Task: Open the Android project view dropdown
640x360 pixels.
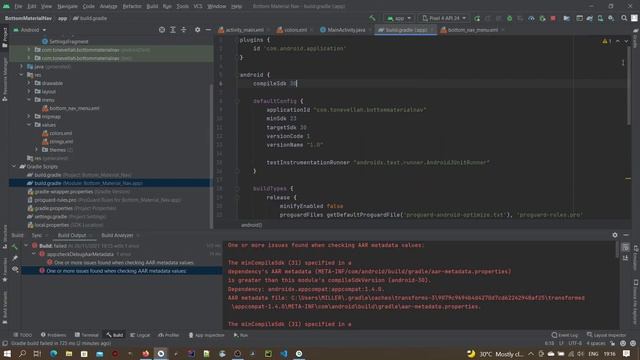Action: (x=30, y=30)
